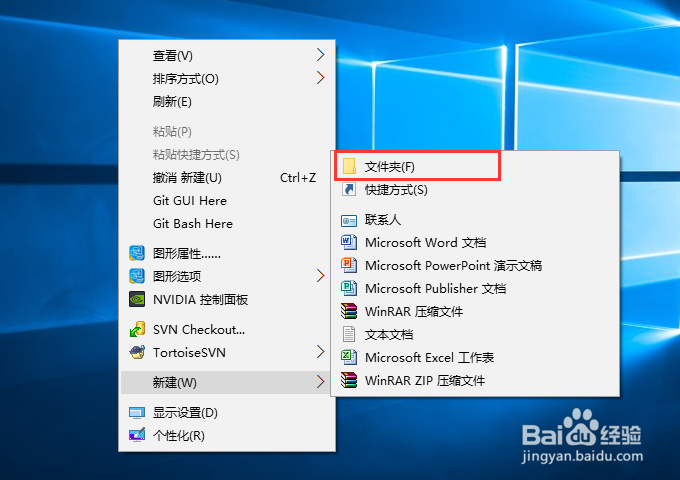Viewport: 680px width, 480px height.
Task: Open the 查看(V) menu entry
Action: [x=227, y=56]
